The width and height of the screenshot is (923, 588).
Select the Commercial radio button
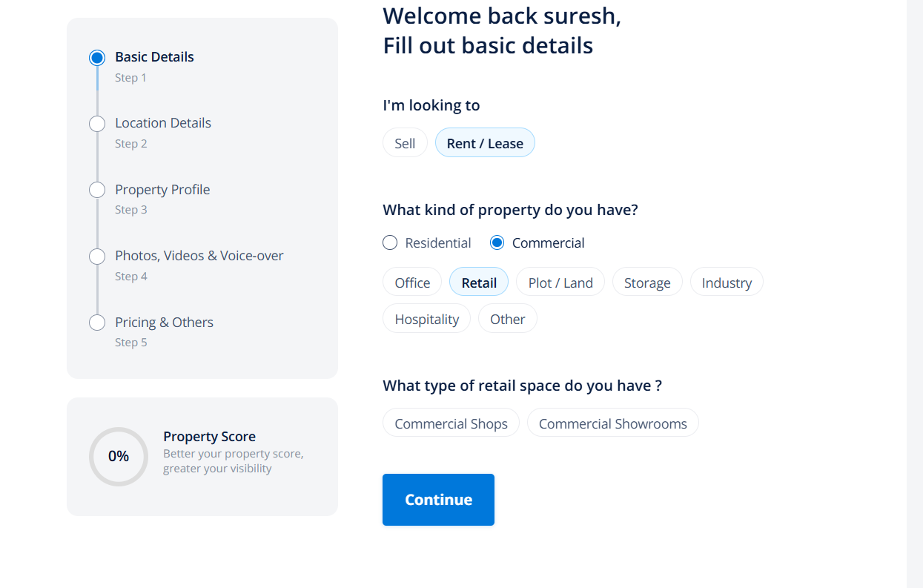(497, 242)
